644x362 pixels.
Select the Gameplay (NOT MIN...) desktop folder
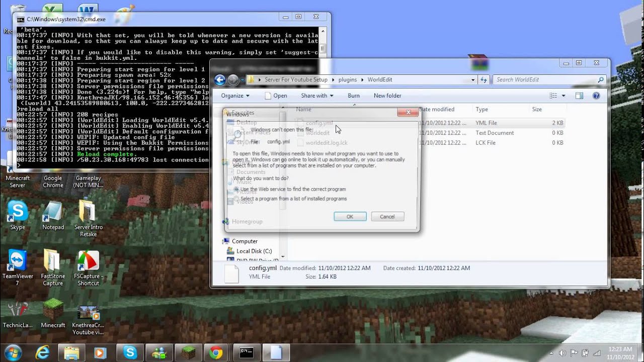(x=89, y=182)
